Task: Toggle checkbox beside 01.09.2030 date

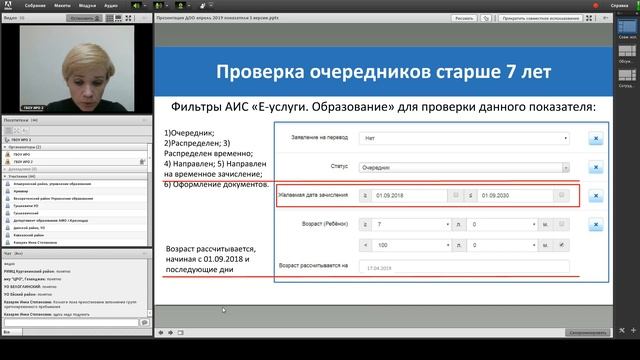Action: click(562, 196)
